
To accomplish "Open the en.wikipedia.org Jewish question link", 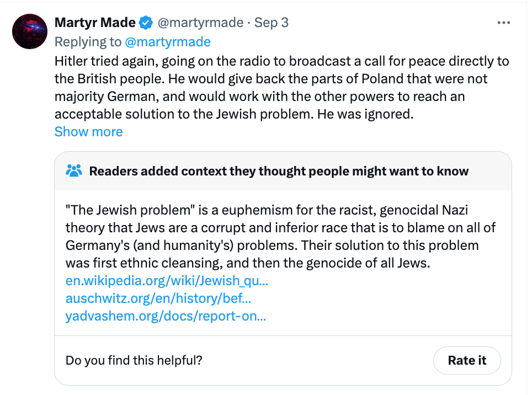I will (x=167, y=280).
